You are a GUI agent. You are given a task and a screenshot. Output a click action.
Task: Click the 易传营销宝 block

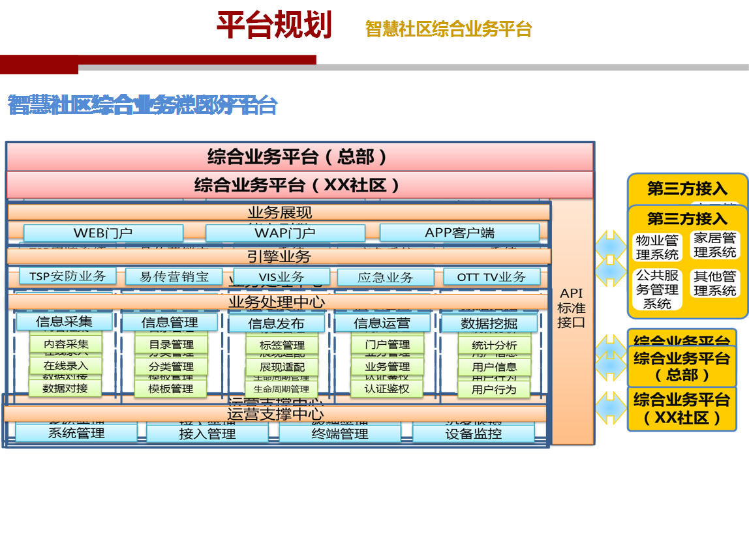[x=174, y=277]
